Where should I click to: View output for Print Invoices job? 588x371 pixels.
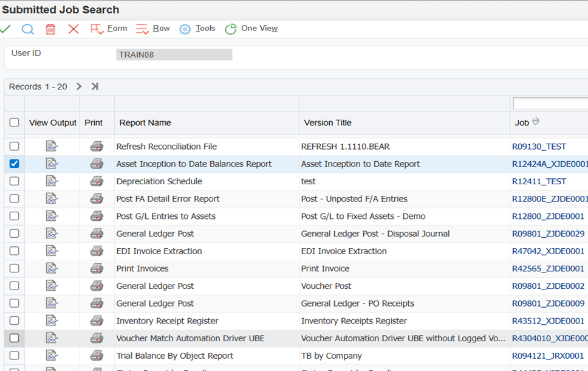[x=52, y=268]
